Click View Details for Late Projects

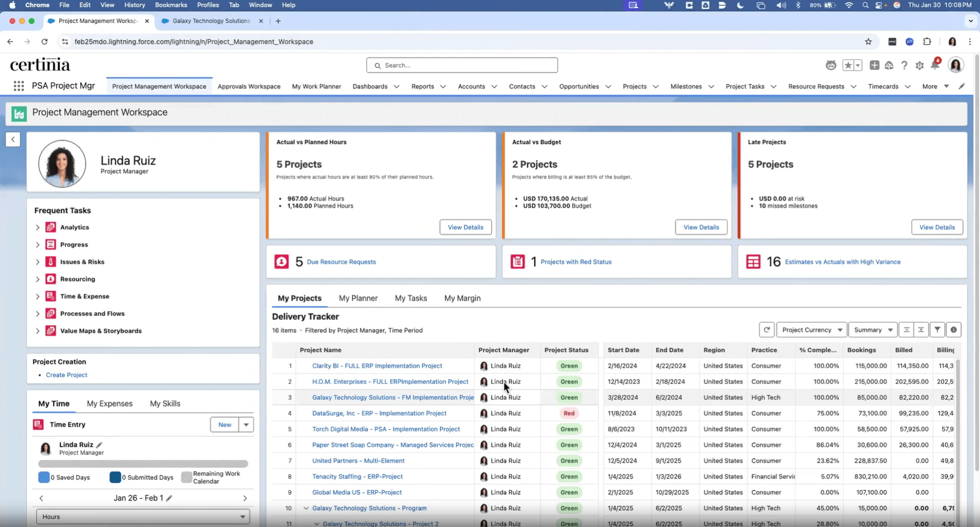938,227
